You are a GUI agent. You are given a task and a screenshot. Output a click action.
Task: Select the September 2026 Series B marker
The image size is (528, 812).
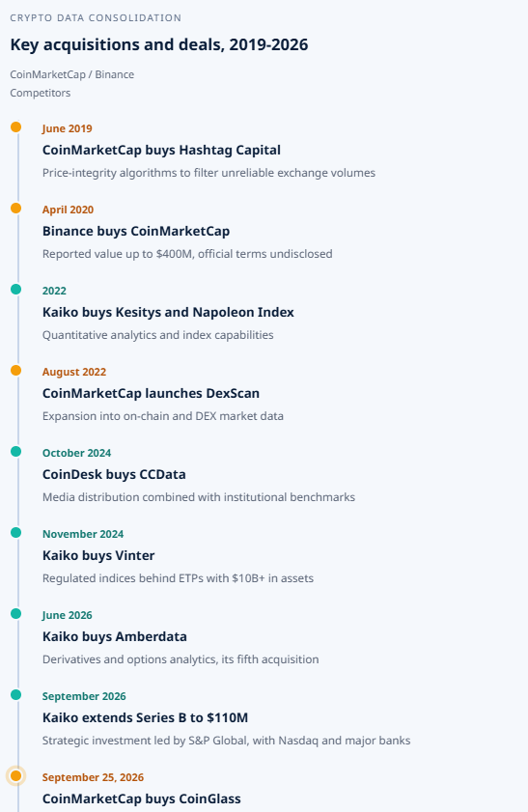click(x=16, y=695)
